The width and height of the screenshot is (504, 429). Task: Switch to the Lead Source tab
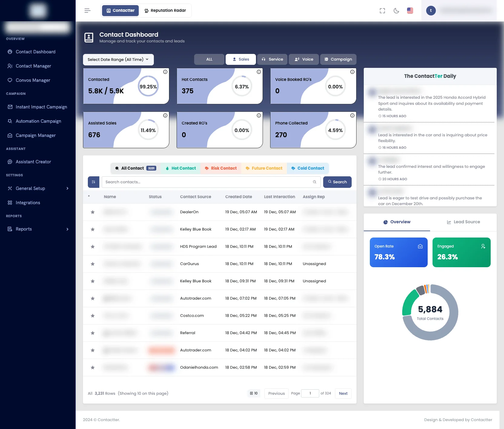coord(463,222)
